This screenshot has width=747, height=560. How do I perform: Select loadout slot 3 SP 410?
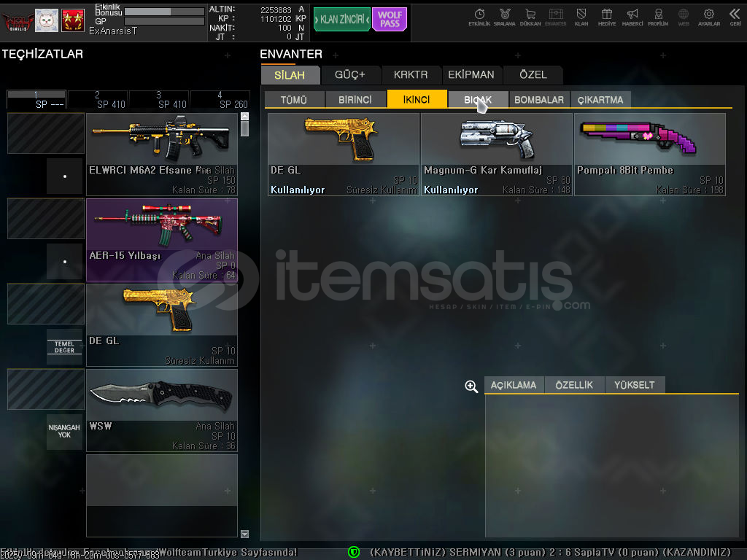tap(158, 99)
